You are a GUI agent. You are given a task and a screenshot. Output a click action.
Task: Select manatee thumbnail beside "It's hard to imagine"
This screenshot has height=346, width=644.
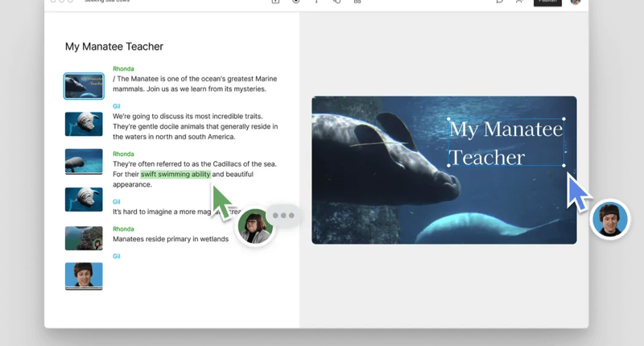[x=84, y=200]
